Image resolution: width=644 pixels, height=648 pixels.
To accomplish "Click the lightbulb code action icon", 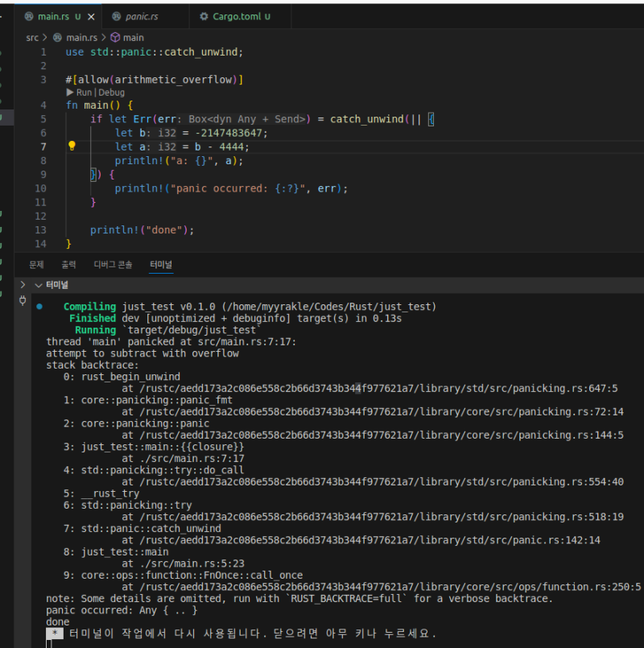I will 71,147.
